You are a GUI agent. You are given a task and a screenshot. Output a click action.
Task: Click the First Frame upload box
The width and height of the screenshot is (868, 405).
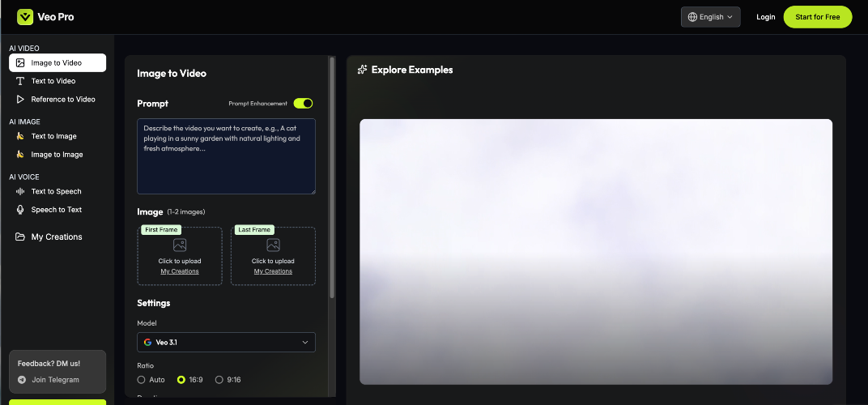(180, 256)
